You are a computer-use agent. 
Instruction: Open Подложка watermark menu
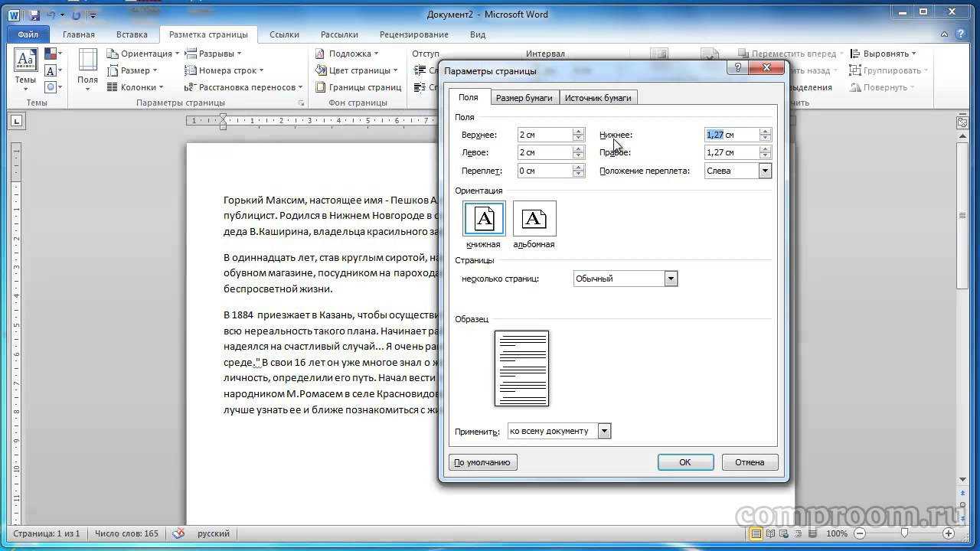point(346,54)
